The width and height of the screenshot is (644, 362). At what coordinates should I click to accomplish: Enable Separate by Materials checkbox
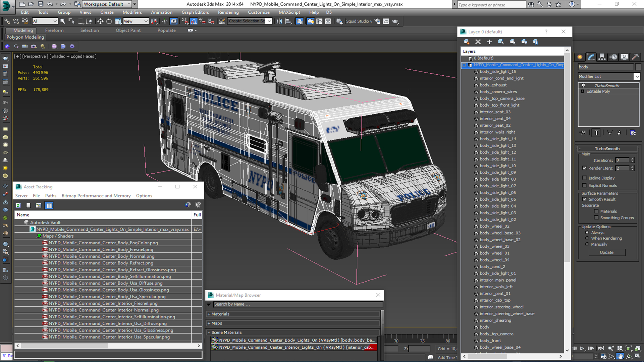click(596, 211)
